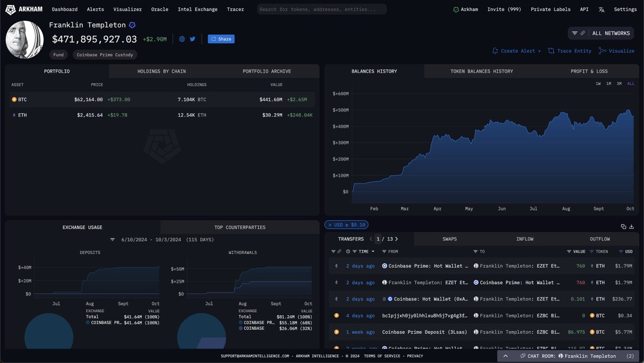Open the Tracer menu item
The image size is (644, 363).
(x=235, y=9)
